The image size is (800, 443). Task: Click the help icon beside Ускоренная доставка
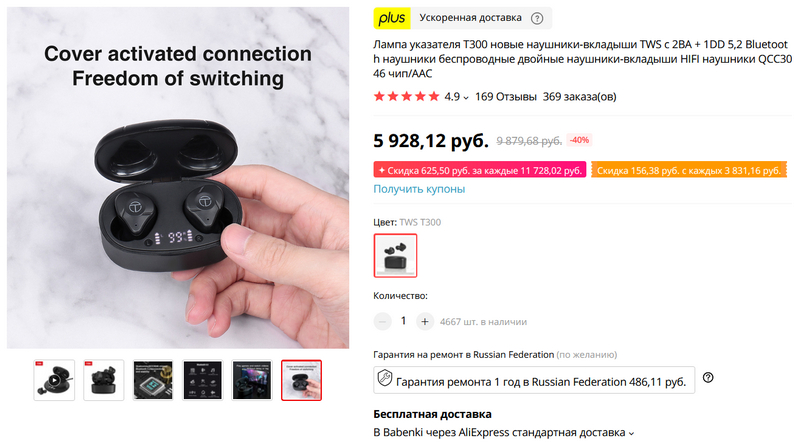tap(537, 18)
